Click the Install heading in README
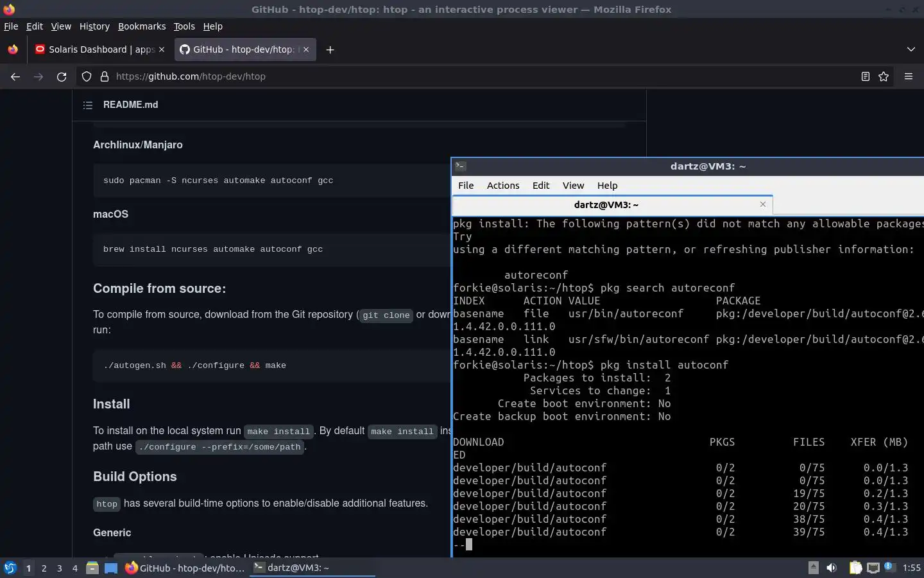The width and height of the screenshot is (924, 578). coord(111,404)
